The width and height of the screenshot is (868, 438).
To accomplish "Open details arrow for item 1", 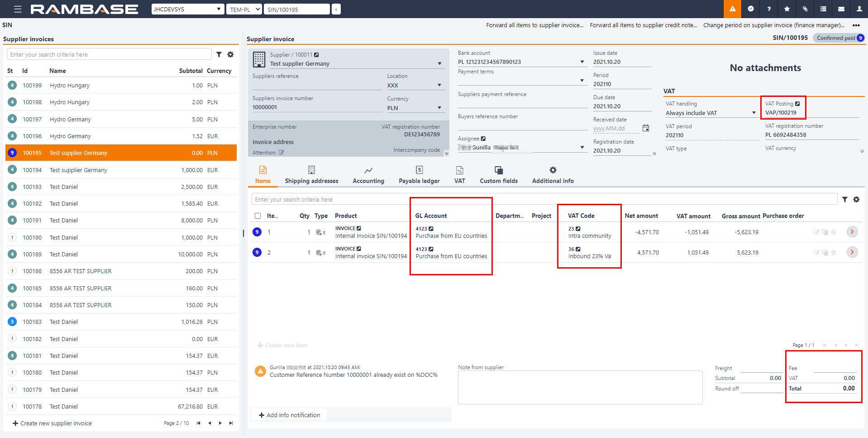I will [852, 232].
